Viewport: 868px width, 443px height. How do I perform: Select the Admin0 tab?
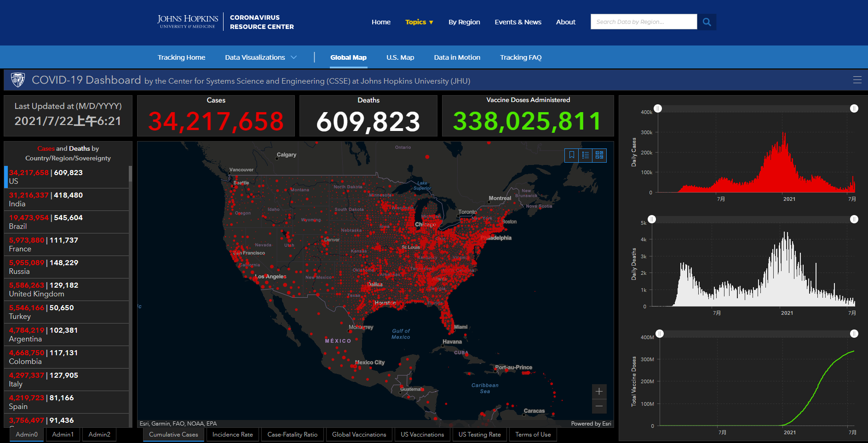27,435
